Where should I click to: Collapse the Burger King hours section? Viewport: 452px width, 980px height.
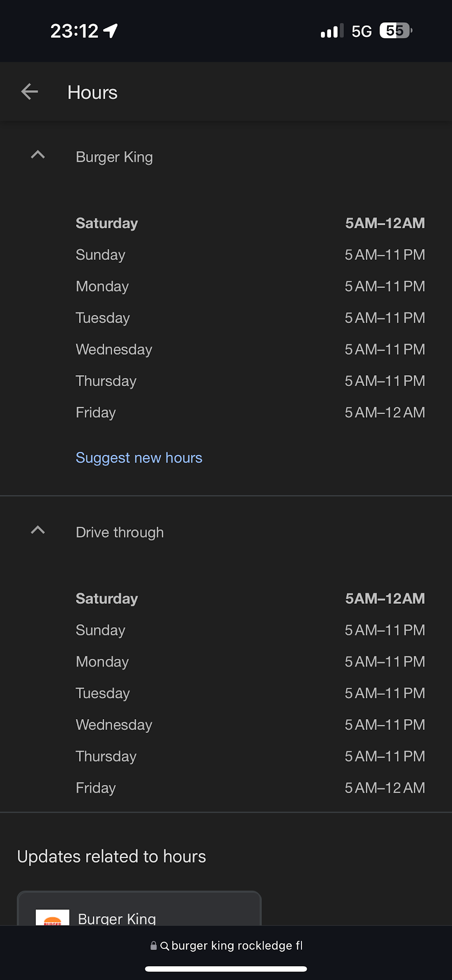pos(38,155)
